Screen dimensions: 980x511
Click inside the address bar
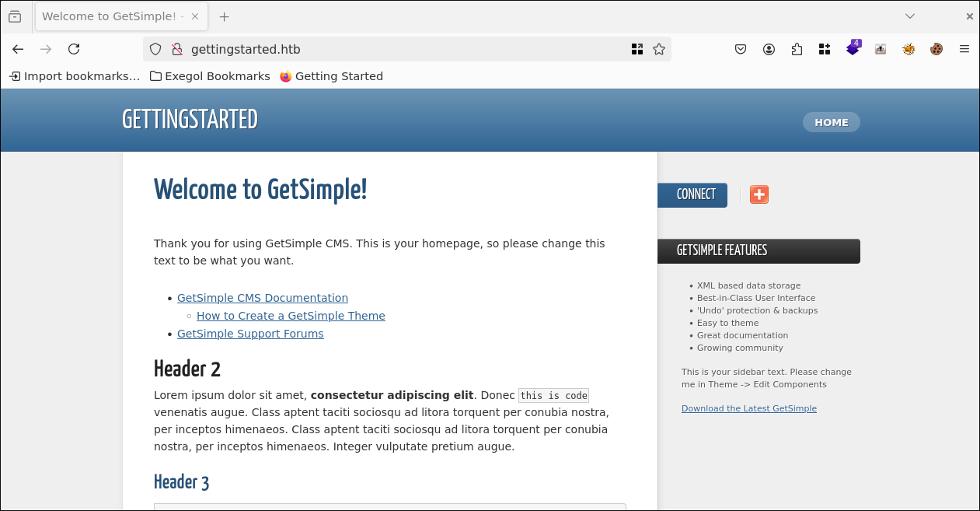[389, 48]
